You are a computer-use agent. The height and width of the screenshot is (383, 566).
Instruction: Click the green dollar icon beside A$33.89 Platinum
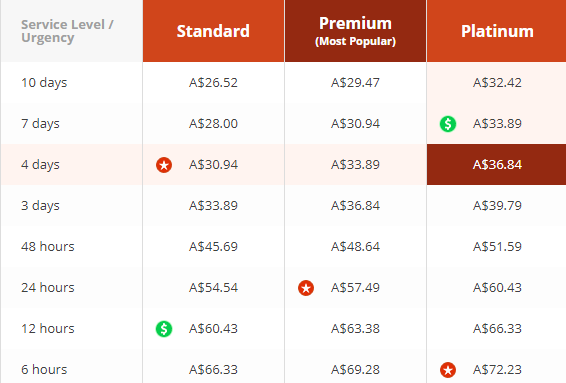(448, 124)
